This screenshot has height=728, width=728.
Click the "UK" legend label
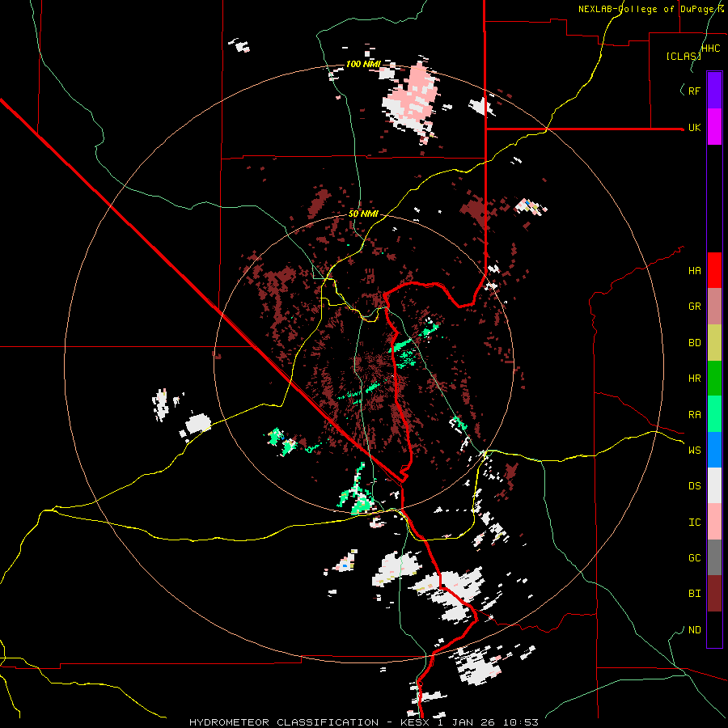(x=694, y=127)
